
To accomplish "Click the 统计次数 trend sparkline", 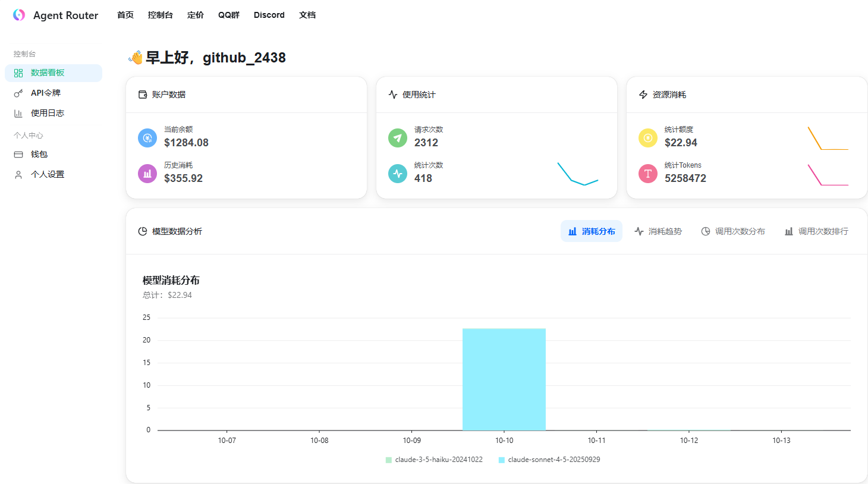I will (578, 174).
